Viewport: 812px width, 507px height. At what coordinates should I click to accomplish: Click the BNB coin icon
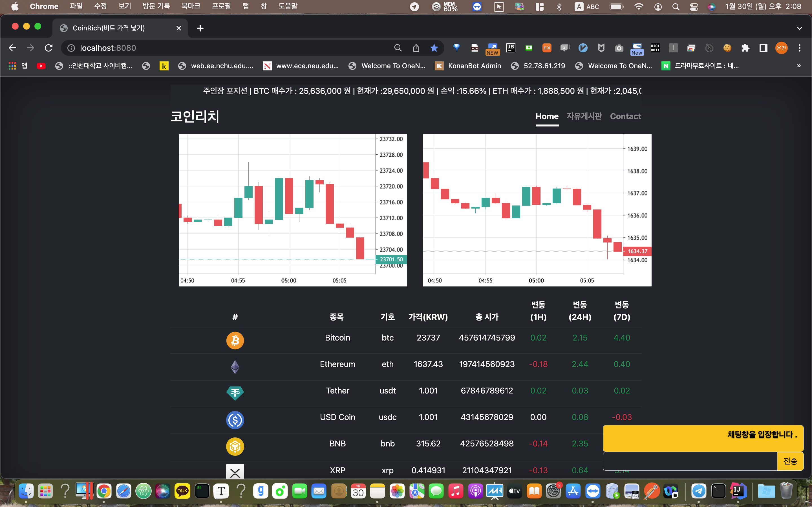pos(235,446)
